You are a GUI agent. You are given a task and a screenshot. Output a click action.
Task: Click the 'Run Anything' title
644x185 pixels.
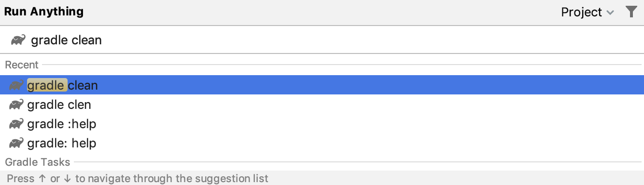coord(44,12)
